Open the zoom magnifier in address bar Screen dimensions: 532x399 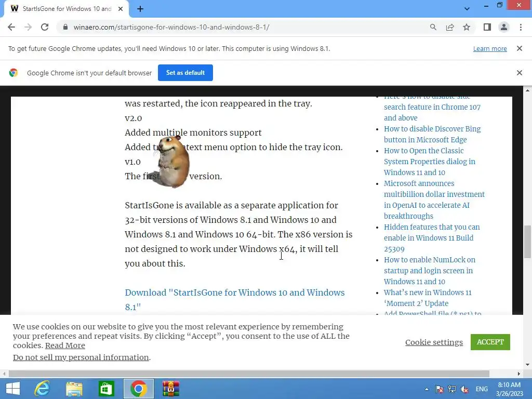tap(433, 27)
